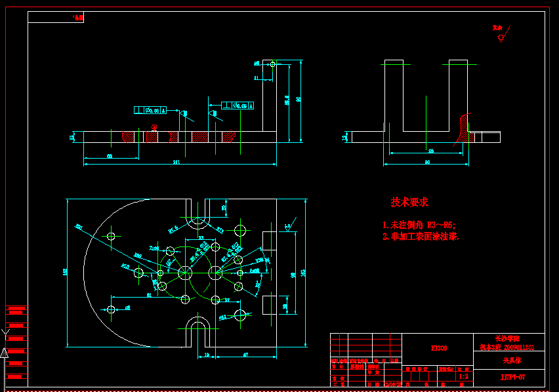Click the red datum circle above the front view

(154, 127)
